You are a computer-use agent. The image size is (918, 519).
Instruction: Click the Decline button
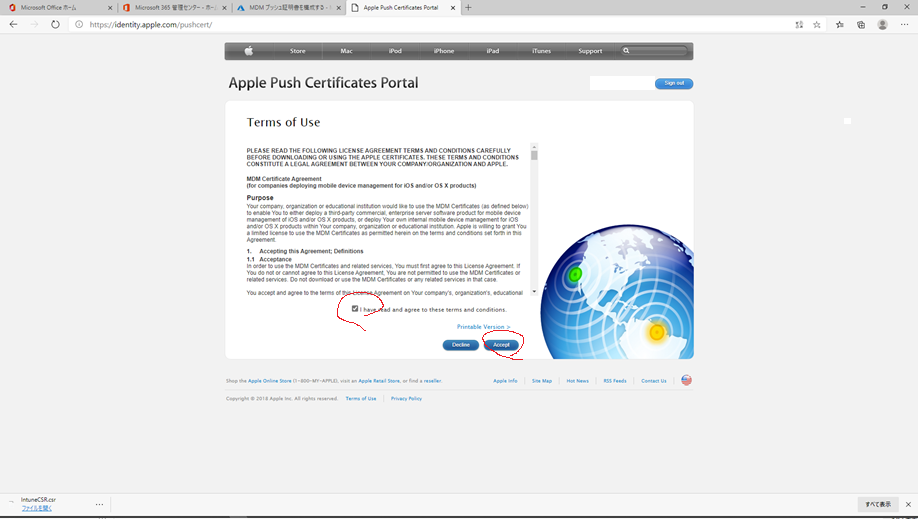pyautogui.click(x=461, y=345)
